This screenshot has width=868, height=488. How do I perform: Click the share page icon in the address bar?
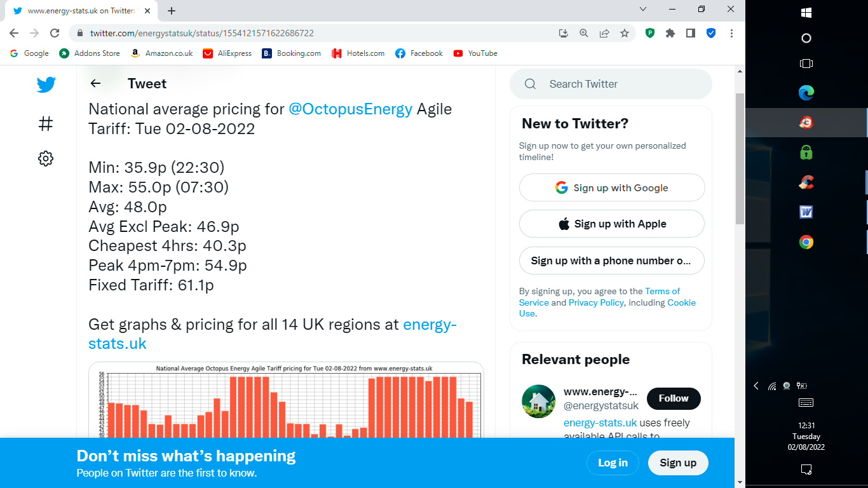(604, 33)
